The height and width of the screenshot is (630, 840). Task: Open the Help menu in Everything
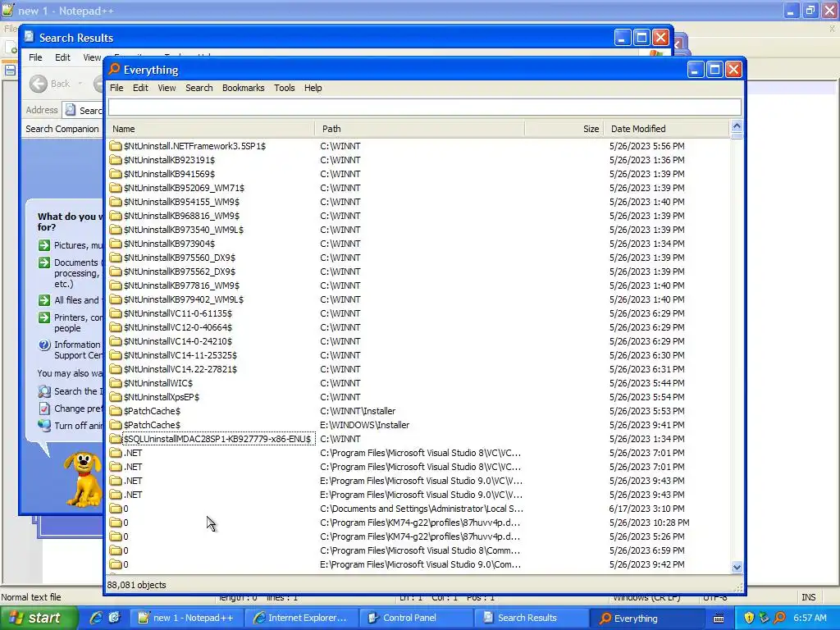click(x=313, y=88)
